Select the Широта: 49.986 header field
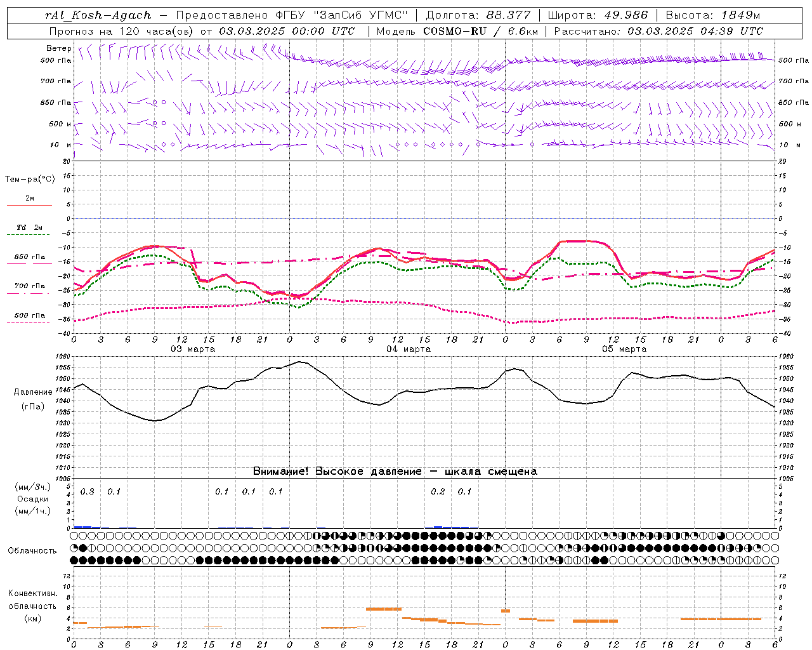The image size is (812, 650). pos(598,15)
